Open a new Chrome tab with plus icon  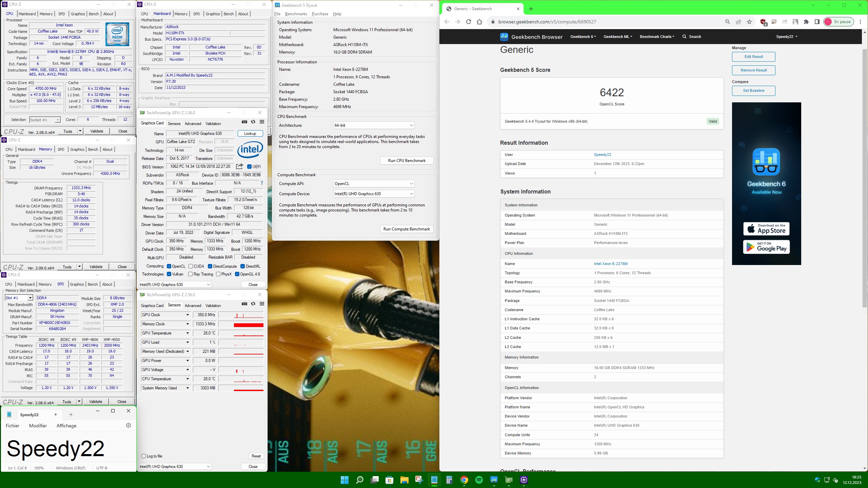[531, 9]
